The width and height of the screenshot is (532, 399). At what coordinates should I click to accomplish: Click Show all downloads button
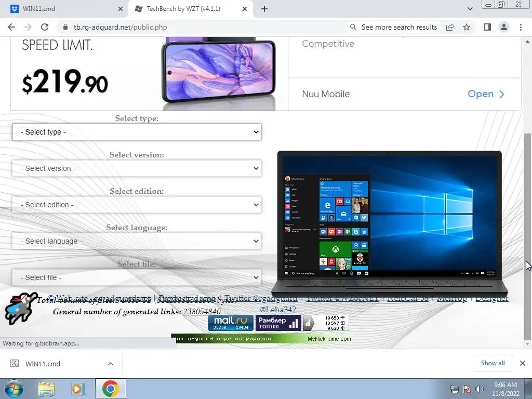coord(493,363)
